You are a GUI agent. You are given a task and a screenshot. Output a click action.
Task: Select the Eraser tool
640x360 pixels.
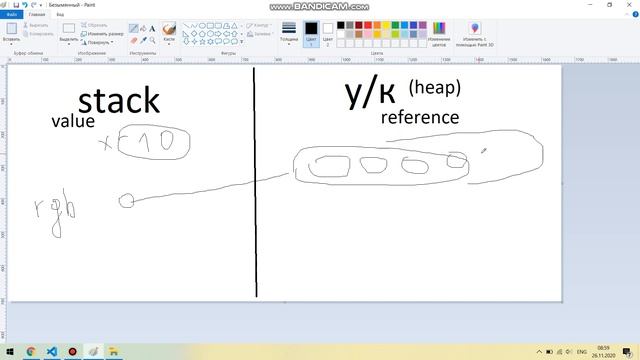pyautogui.click(x=133, y=40)
